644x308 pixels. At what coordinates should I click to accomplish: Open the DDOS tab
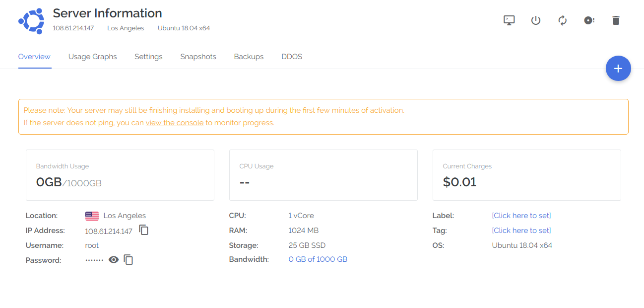click(x=292, y=57)
